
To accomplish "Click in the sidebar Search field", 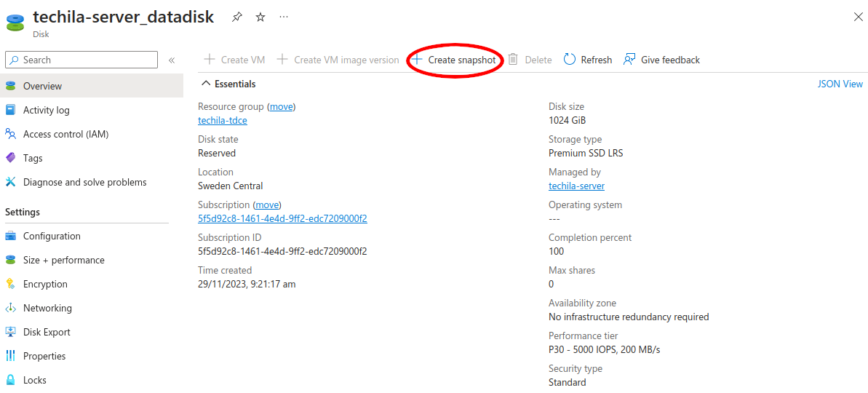I will point(87,60).
